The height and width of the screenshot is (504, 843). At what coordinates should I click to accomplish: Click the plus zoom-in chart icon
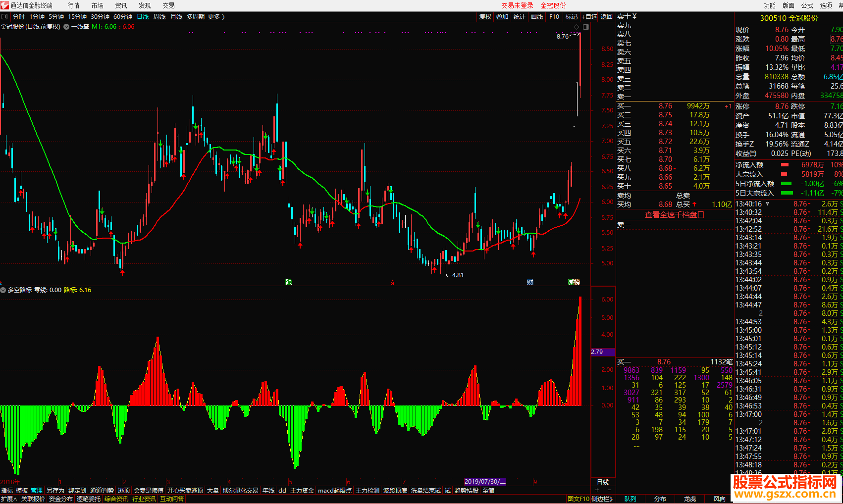click(597, 490)
